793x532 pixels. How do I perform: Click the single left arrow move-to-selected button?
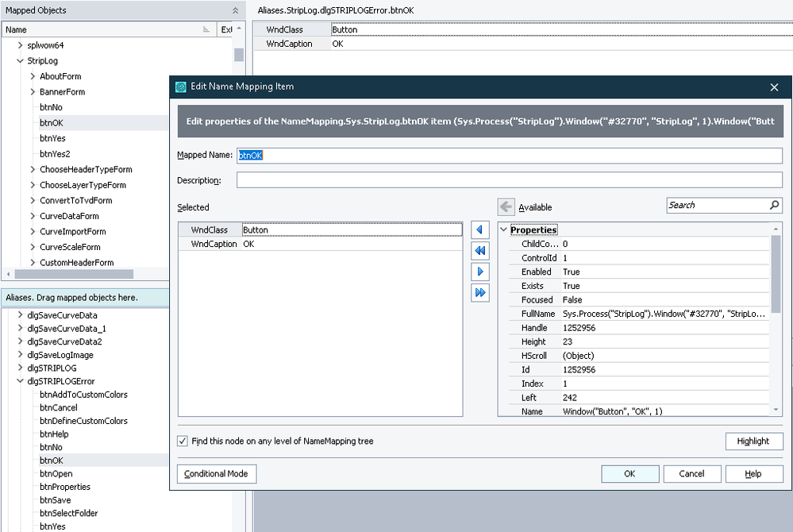click(x=479, y=230)
